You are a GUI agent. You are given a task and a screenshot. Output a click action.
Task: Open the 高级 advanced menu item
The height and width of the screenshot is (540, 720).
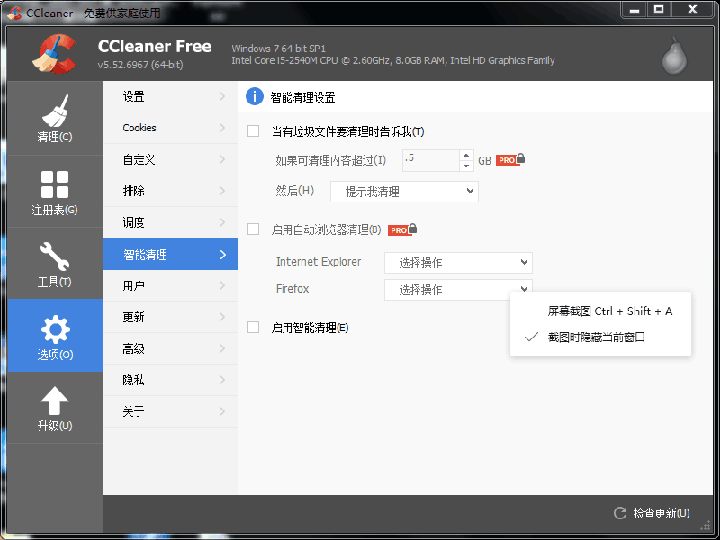[170, 349]
